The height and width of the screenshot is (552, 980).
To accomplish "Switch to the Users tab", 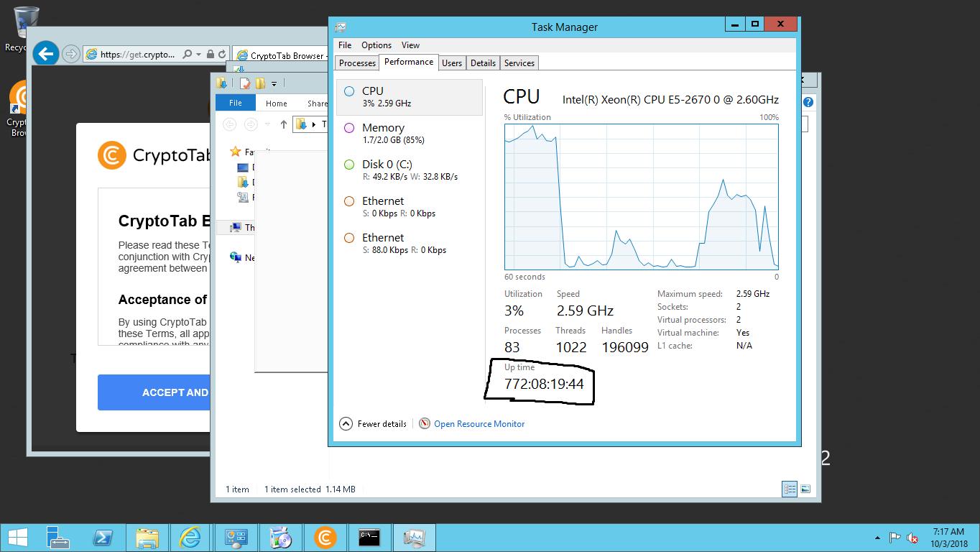I will [x=452, y=63].
